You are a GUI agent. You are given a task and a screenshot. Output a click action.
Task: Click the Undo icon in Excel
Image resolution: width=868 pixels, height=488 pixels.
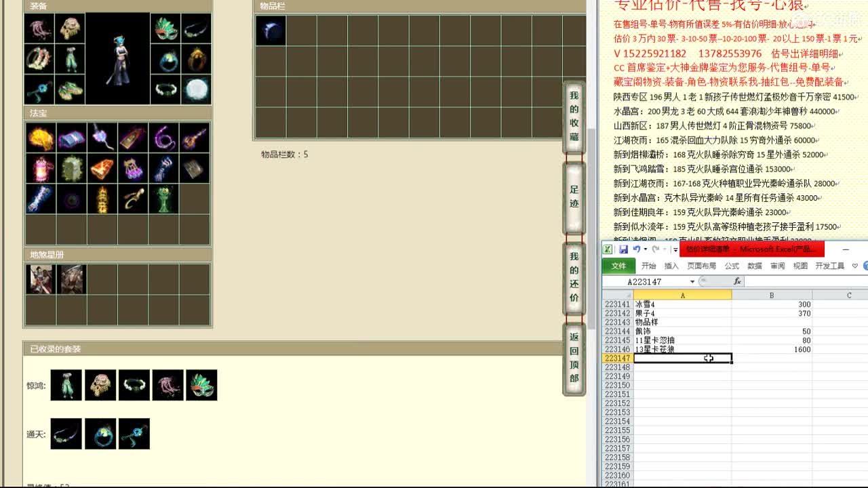[x=637, y=249]
